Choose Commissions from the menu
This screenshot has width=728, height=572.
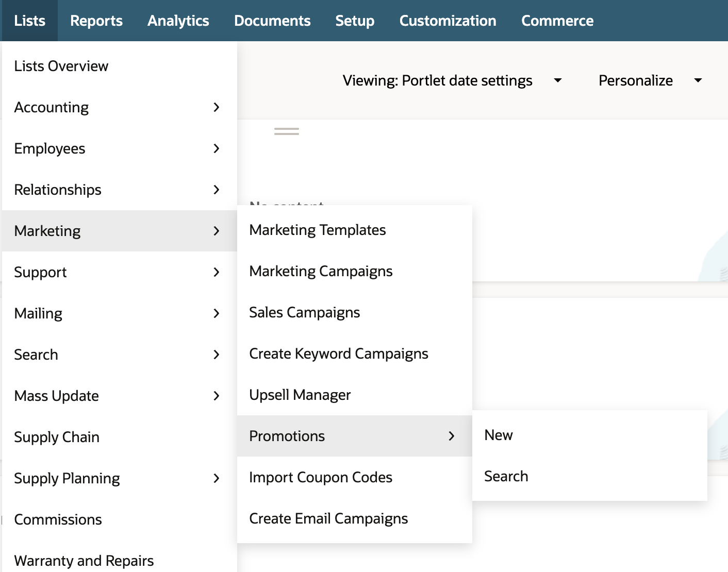(x=120, y=519)
